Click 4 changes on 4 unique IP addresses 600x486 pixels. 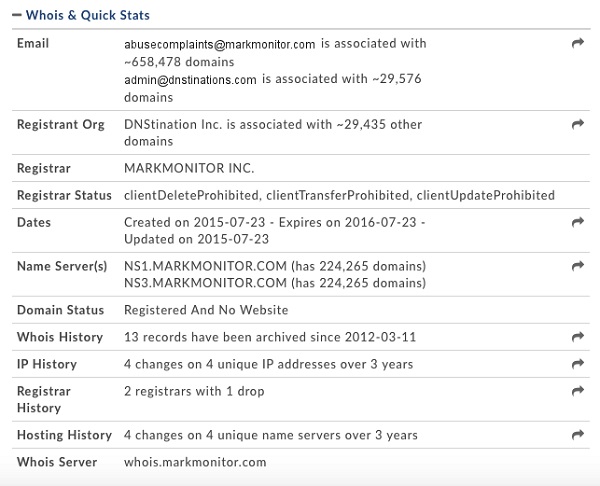click(268, 364)
